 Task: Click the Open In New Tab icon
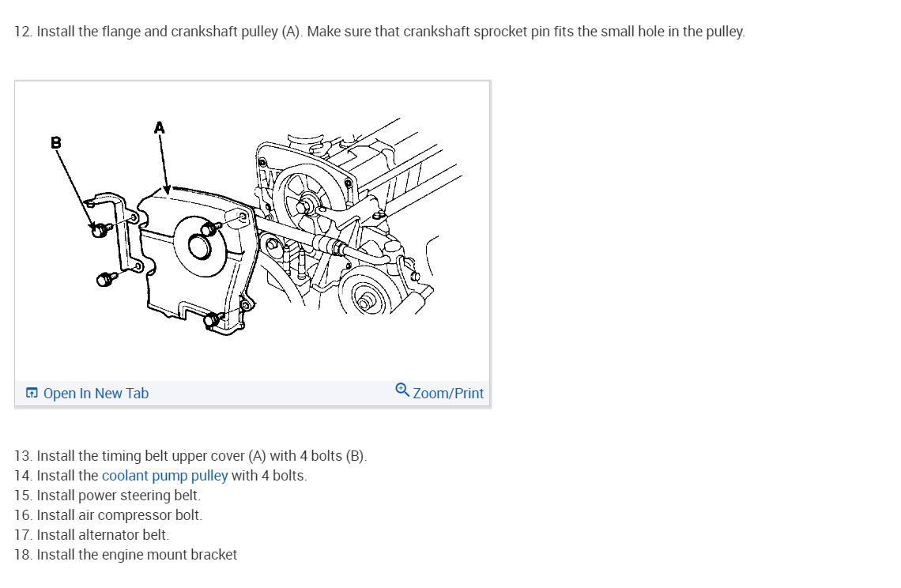coord(32,393)
